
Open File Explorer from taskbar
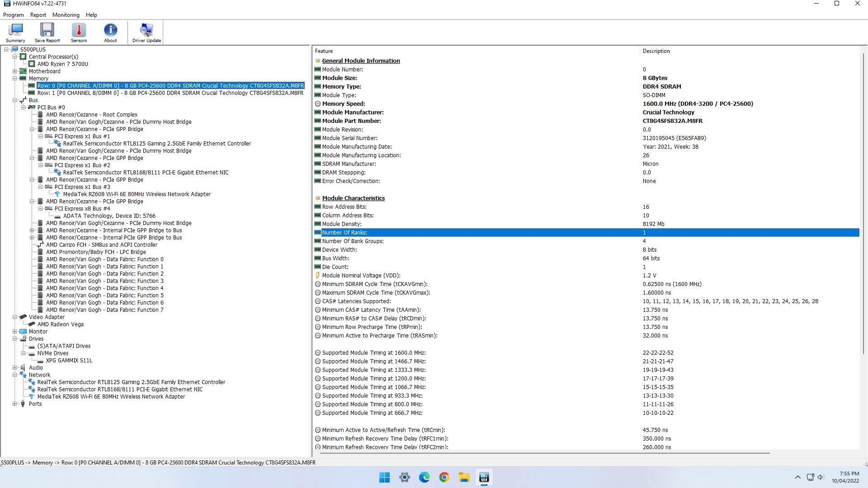coord(464,477)
